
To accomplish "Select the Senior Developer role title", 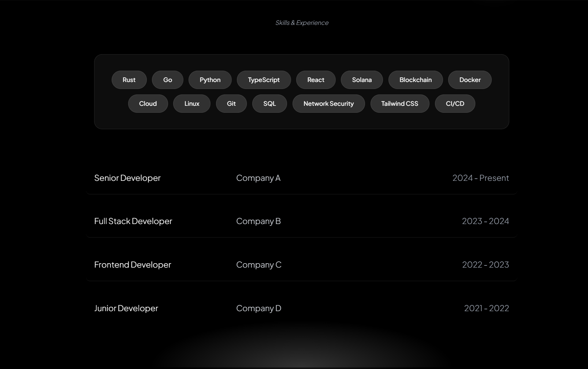I will point(127,178).
